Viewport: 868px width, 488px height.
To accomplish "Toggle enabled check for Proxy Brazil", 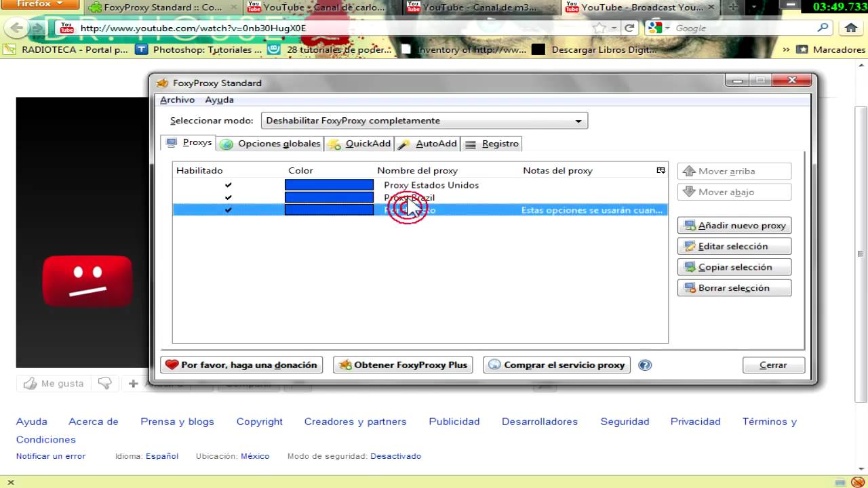I will tap(228, 197).
